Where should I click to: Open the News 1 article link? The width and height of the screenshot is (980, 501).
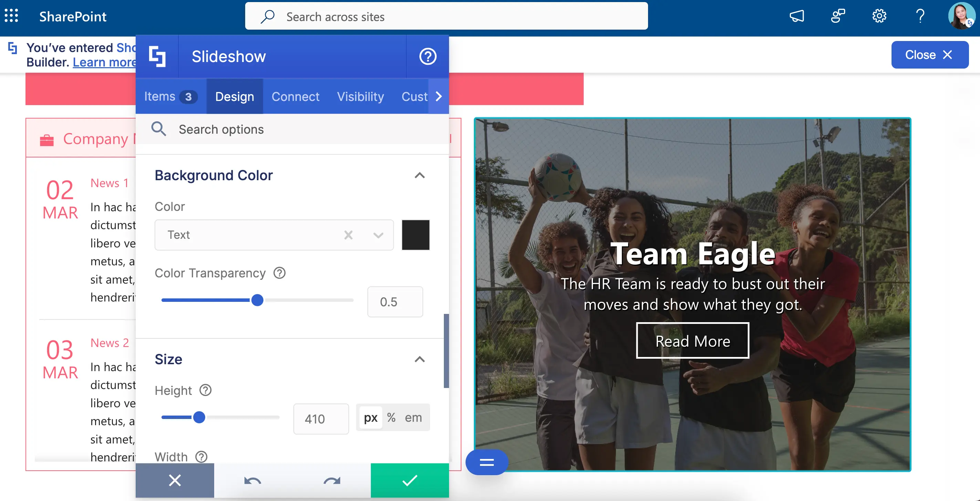(109, 183)
